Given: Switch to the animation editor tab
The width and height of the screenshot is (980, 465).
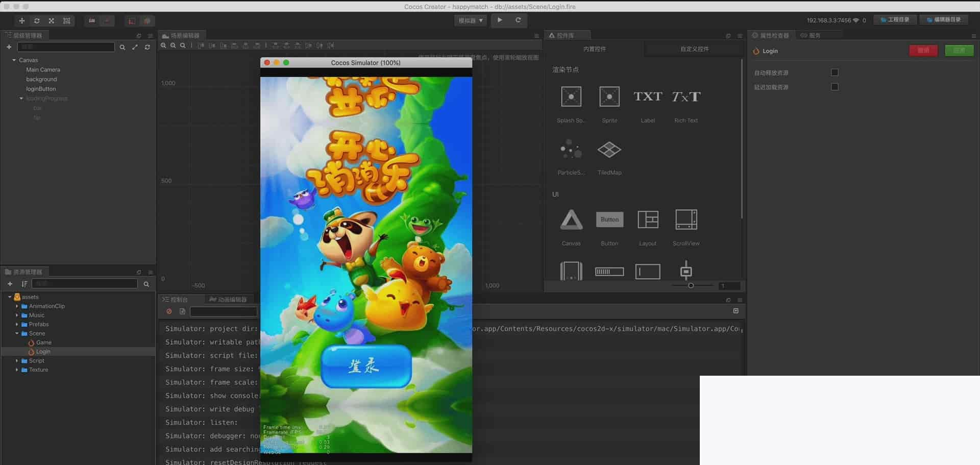Looking at the screenshot, I should point(228,300).
